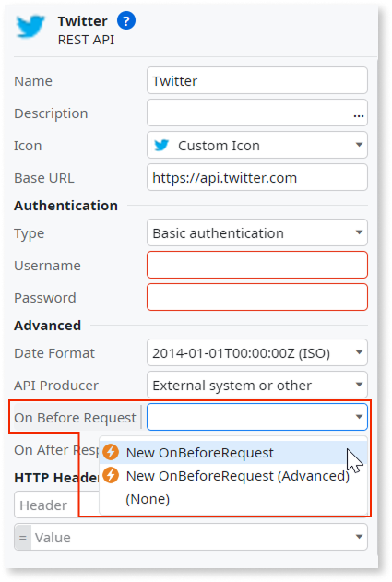
Task: Focus the empty Description field
Action: (257, 113)
